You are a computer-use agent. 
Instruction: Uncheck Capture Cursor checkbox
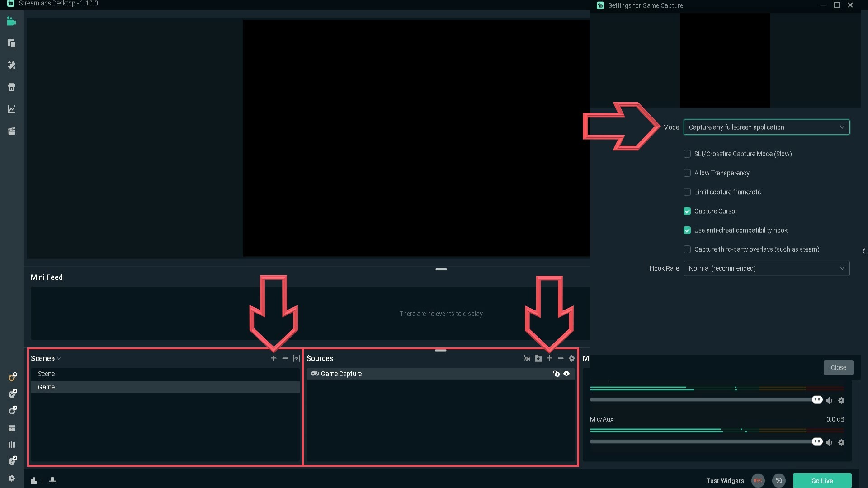click(687, 211)
